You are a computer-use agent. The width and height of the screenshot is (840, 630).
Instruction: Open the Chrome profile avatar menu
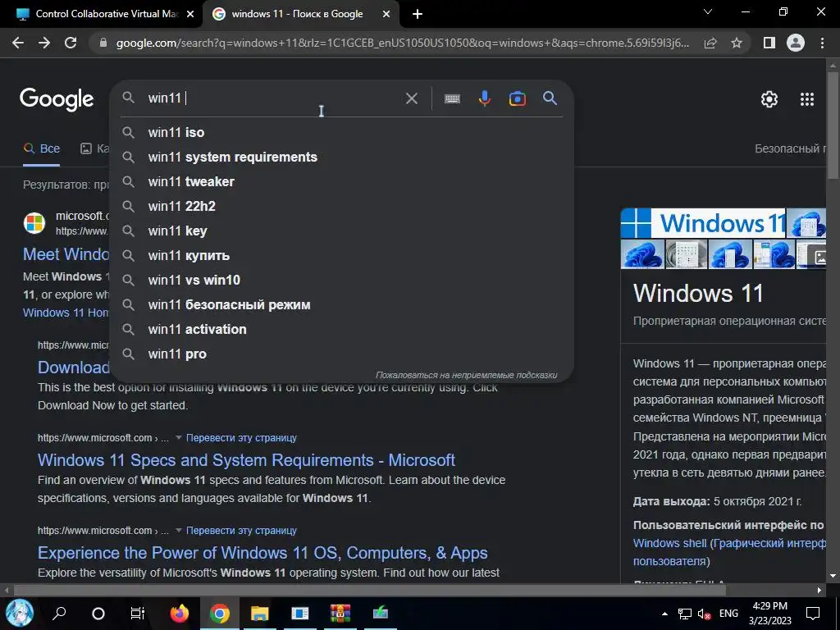coord(796,43)
